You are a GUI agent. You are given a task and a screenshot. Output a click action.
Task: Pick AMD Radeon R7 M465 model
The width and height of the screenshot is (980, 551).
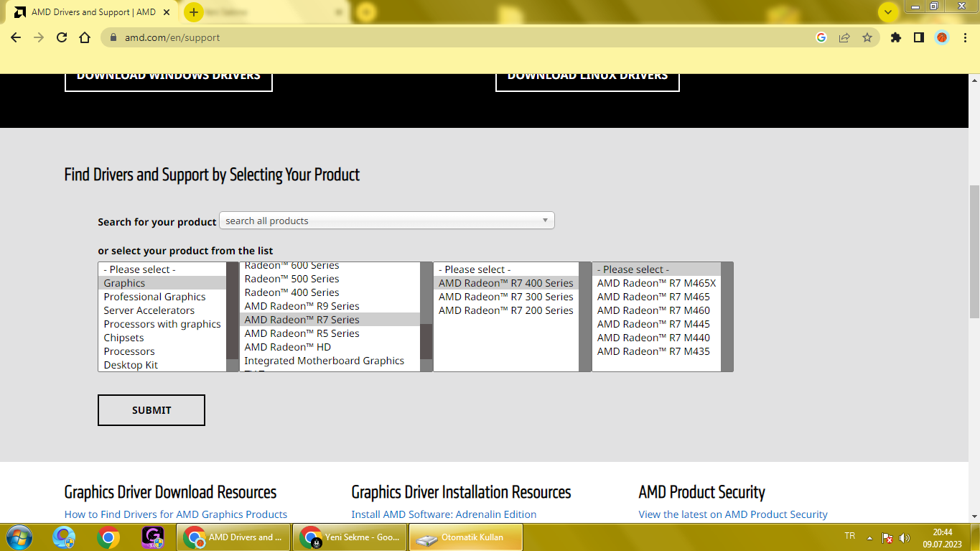click(656, 297)
